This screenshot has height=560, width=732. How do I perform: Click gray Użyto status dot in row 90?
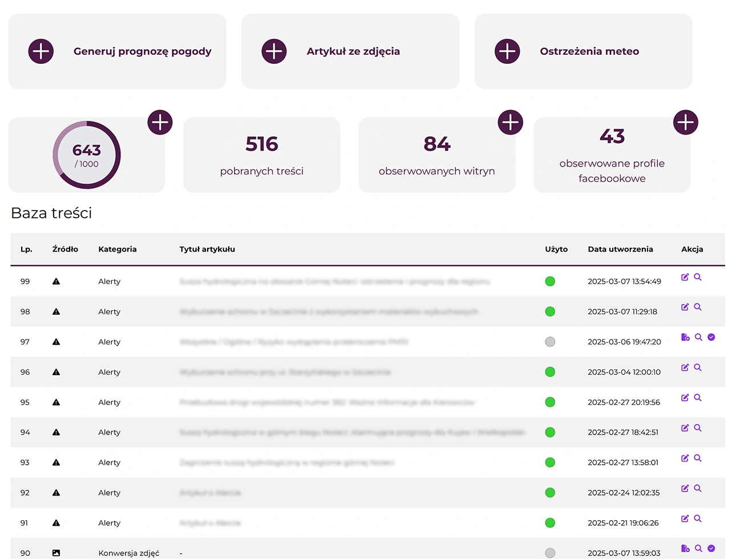550,553
